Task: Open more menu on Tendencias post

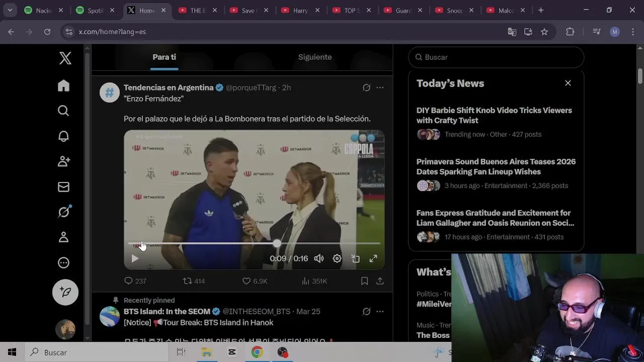Action: click(380, 87)
